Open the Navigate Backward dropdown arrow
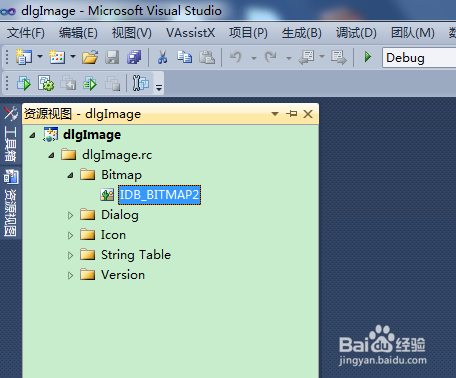Screen dimensions: 456x378 (322, 57)
